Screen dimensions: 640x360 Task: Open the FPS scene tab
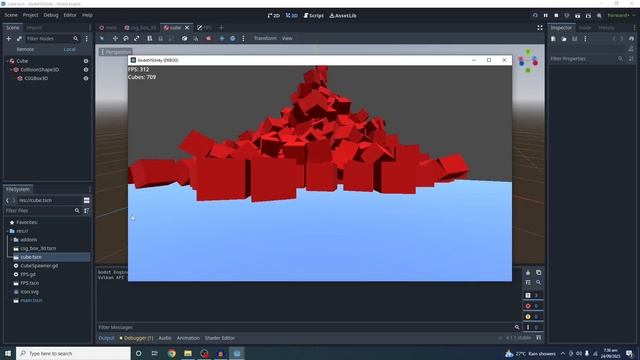click(x=204, y=28)
